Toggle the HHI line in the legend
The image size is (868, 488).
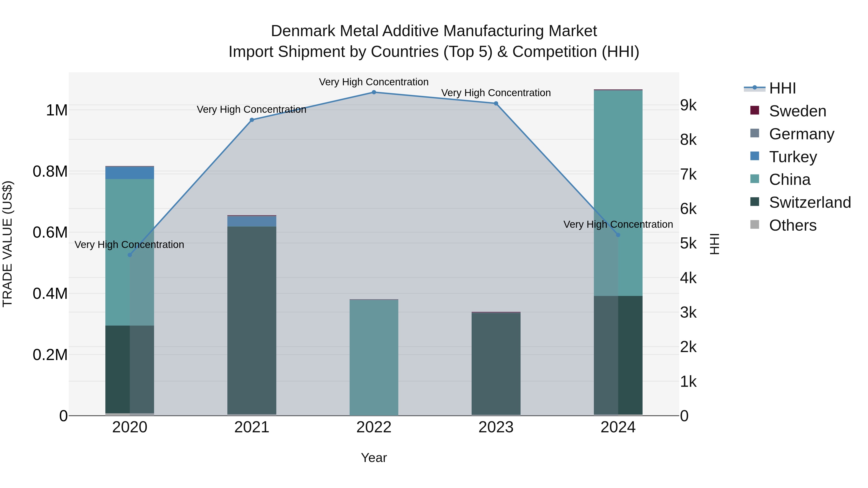point(770,88)
